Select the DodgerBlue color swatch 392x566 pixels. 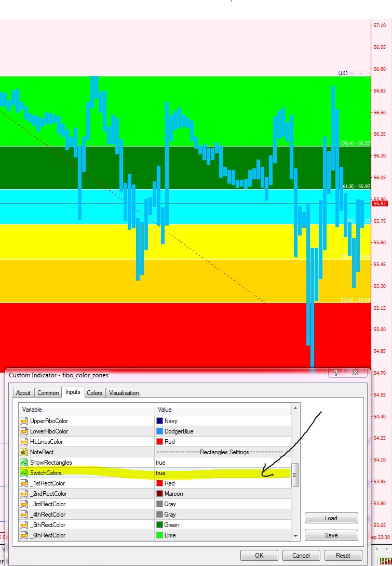click(159, 431)
